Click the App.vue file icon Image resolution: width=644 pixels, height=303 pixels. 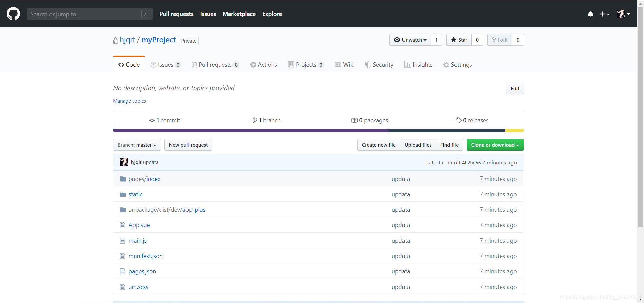click(x=123, y=225)
